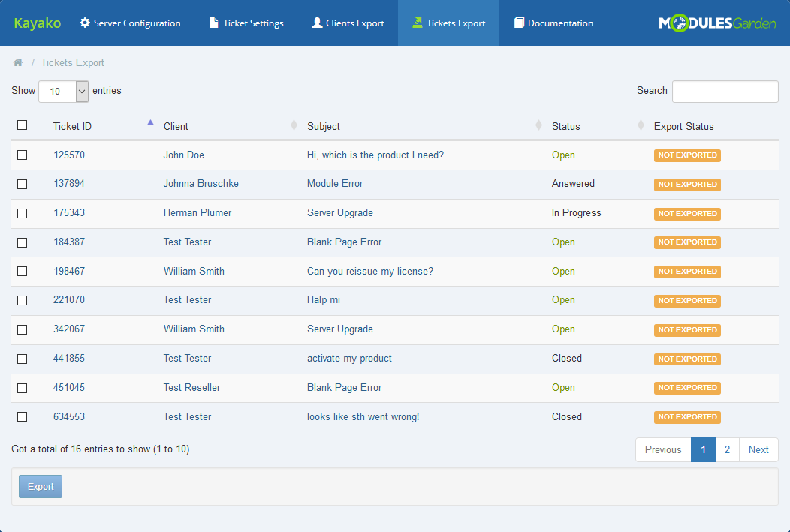Open client John Doe link

[183, 155]
